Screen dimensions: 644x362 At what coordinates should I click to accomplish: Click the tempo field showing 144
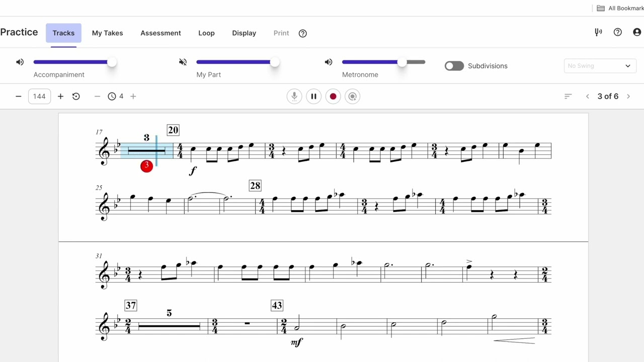point(39,96)
